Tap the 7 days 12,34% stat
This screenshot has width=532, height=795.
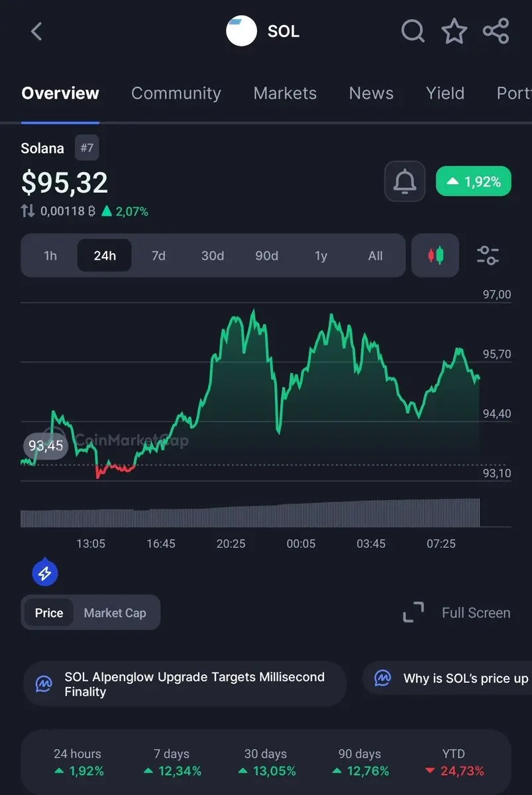pyautogui.click(x=172, y=763)
